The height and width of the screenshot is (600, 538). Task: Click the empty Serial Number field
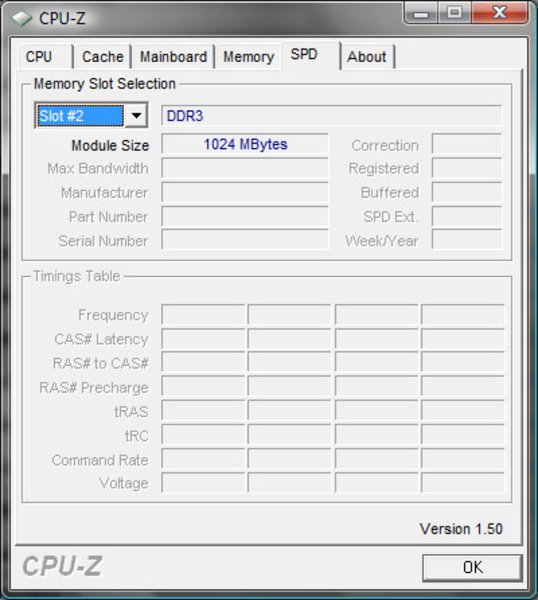(x=245, y=240)
